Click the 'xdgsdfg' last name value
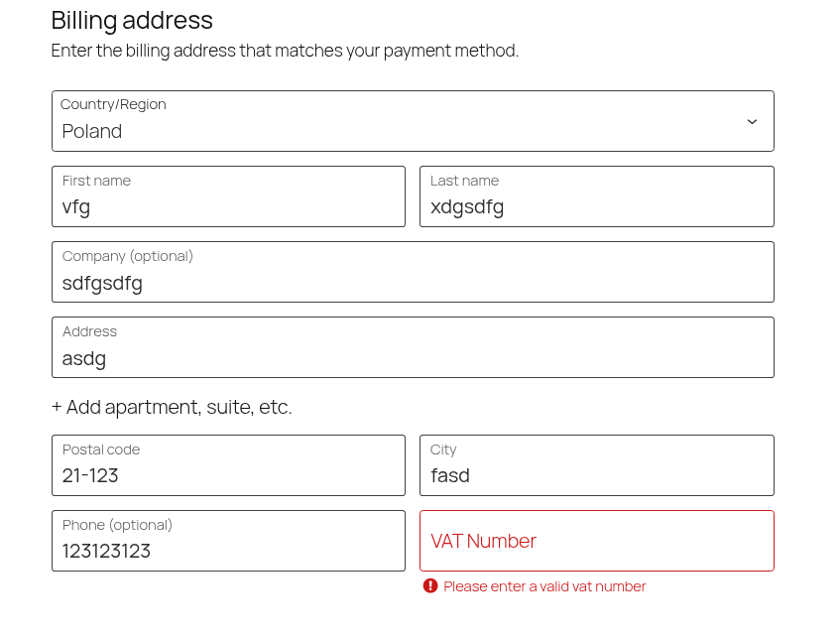 tap(467, 206)
